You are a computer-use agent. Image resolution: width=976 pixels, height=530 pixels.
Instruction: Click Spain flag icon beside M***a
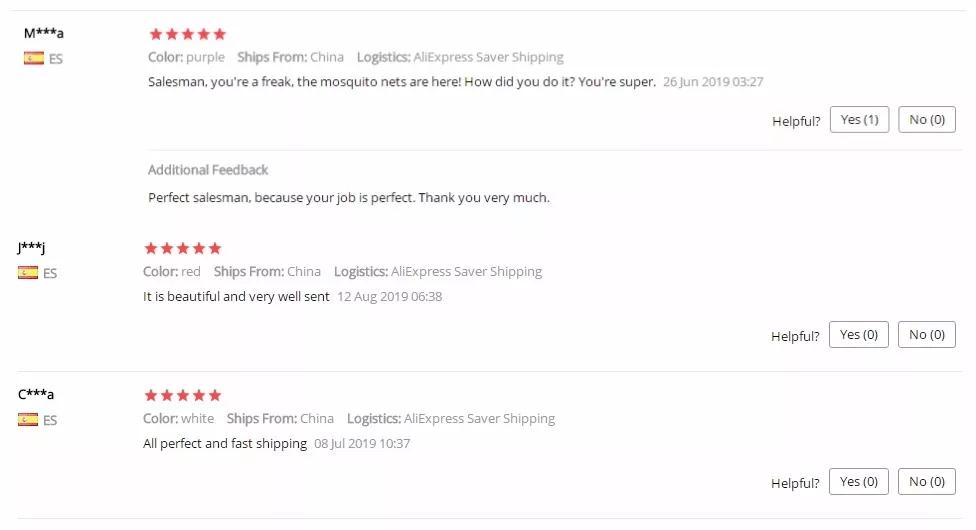tap(34, 58)
